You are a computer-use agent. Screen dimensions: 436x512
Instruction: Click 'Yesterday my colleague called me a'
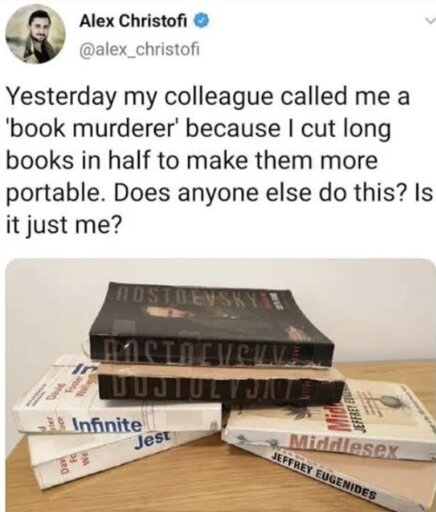208,97
